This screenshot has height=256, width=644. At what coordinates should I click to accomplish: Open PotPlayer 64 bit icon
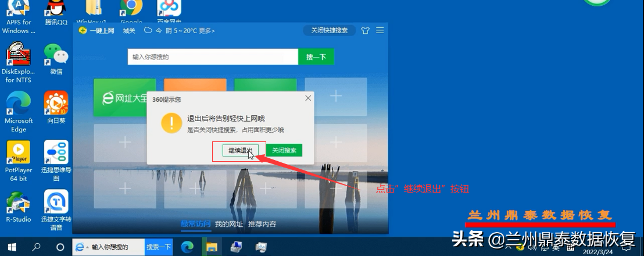click(x=19, y=161)
